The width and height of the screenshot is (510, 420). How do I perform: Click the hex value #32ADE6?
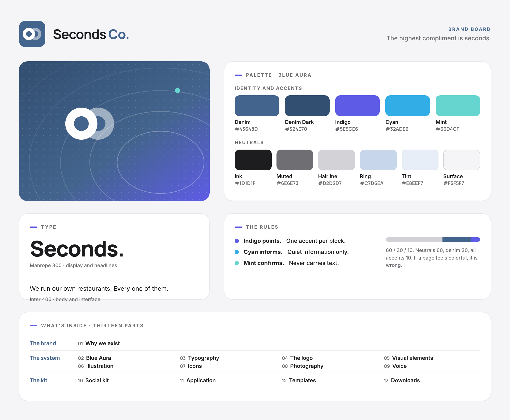pos(397,129)
